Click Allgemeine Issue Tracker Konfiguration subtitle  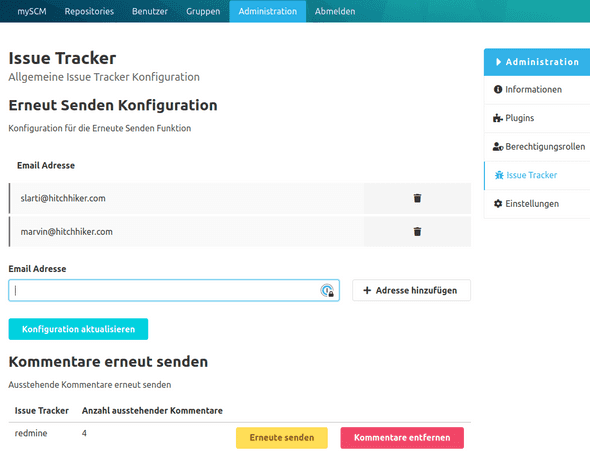click(x=104, y=77)
